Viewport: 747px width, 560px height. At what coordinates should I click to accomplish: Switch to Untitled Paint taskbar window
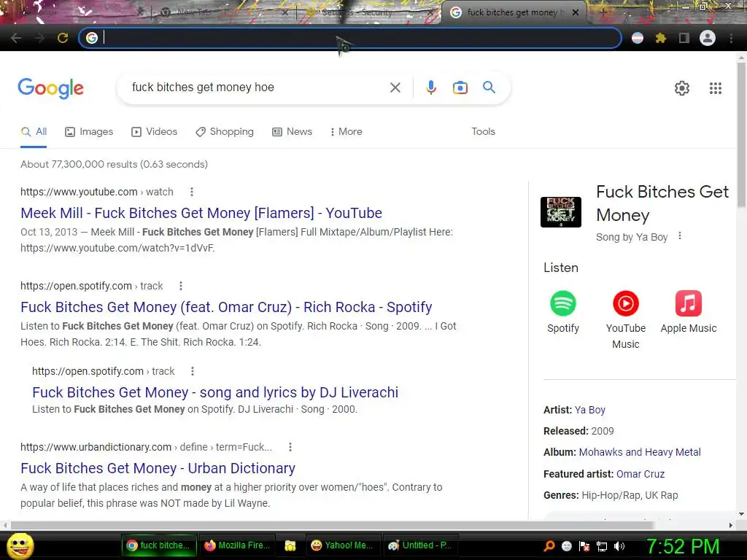pos(420,545)
